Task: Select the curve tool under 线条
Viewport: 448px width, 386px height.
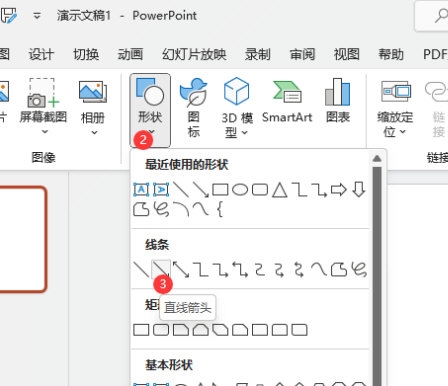Action: [x=319, y=270]
